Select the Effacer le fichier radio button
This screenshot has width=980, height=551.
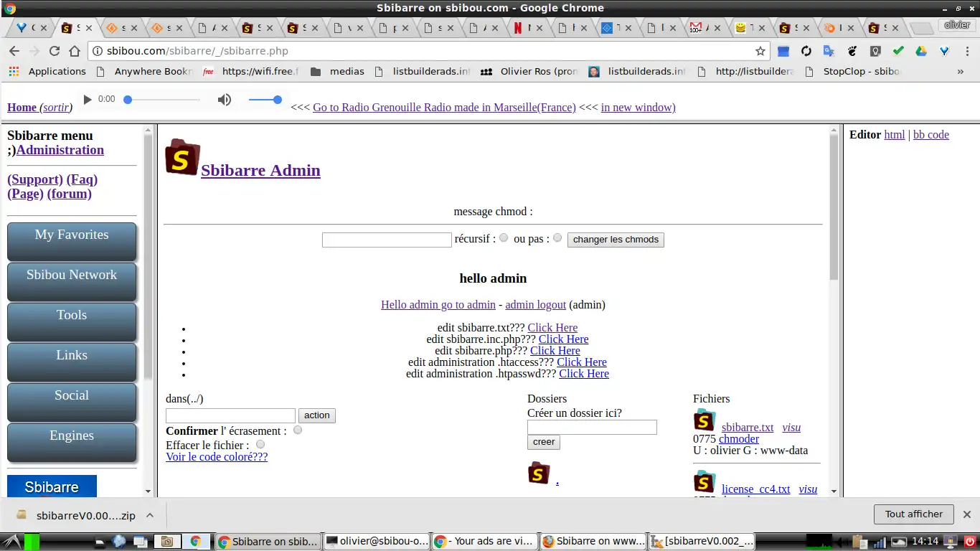[x=260, y=444]
